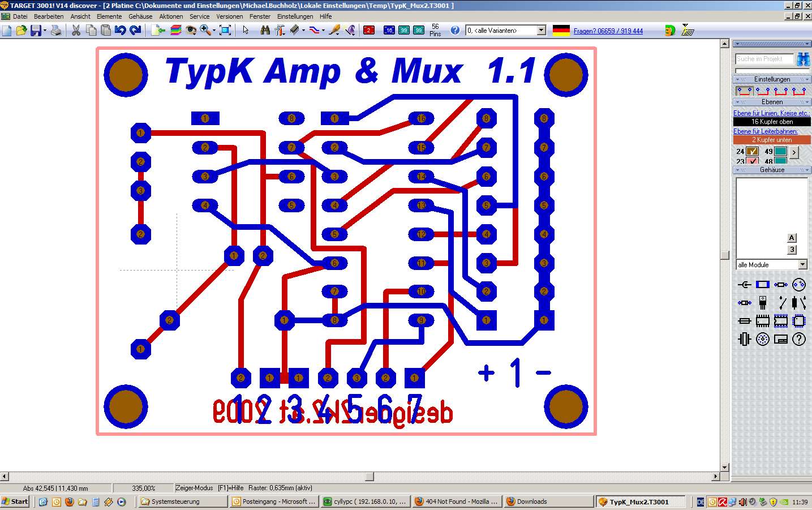
Task: Redo the last undone action
Action: (135, 31)
